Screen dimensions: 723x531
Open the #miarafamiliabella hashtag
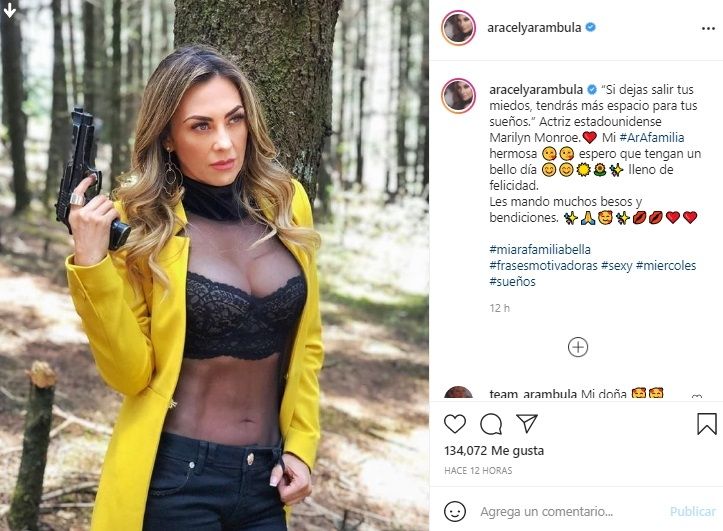pos(540,249)
